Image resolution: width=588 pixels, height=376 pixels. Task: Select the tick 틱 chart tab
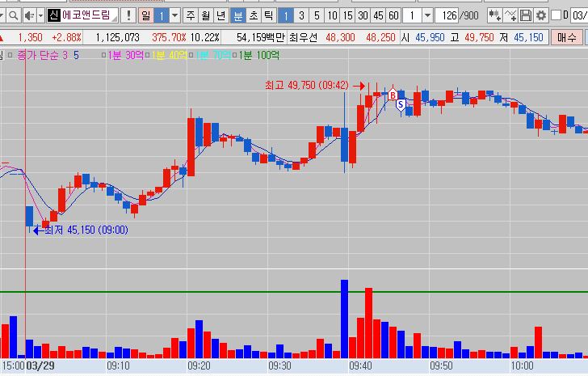click(x=268, y=15)
